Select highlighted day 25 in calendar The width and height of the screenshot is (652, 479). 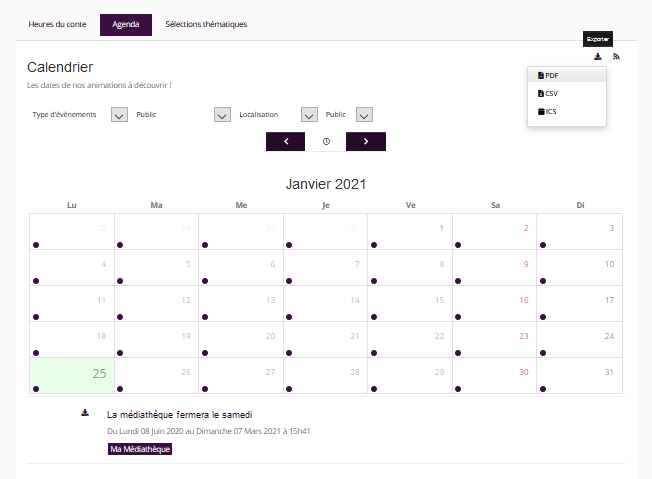point(72,375)
